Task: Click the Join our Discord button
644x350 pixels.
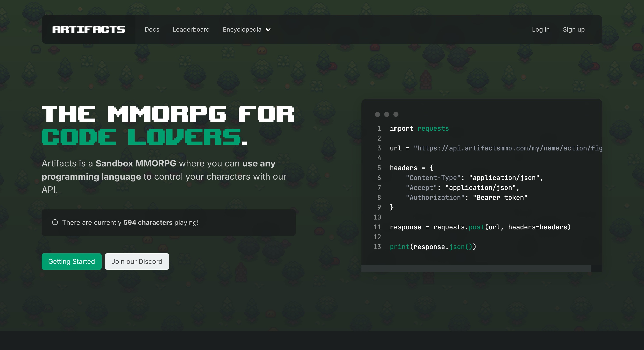Action: 136,261
